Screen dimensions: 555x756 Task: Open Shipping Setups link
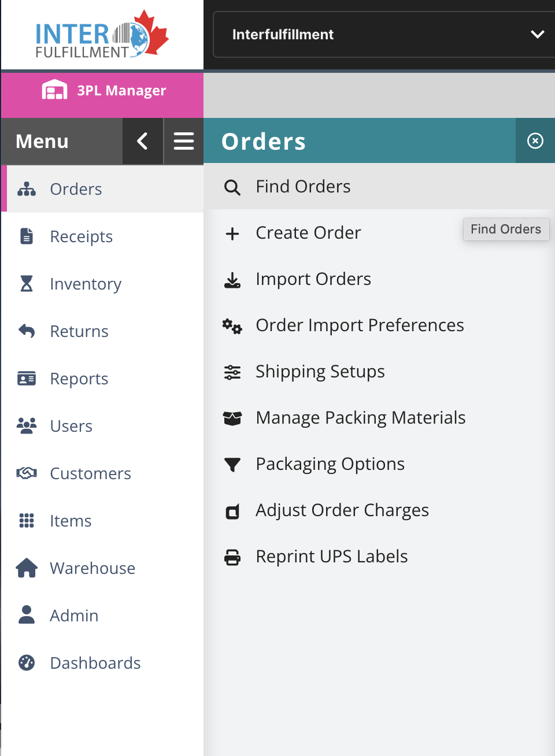pos(320,372)
